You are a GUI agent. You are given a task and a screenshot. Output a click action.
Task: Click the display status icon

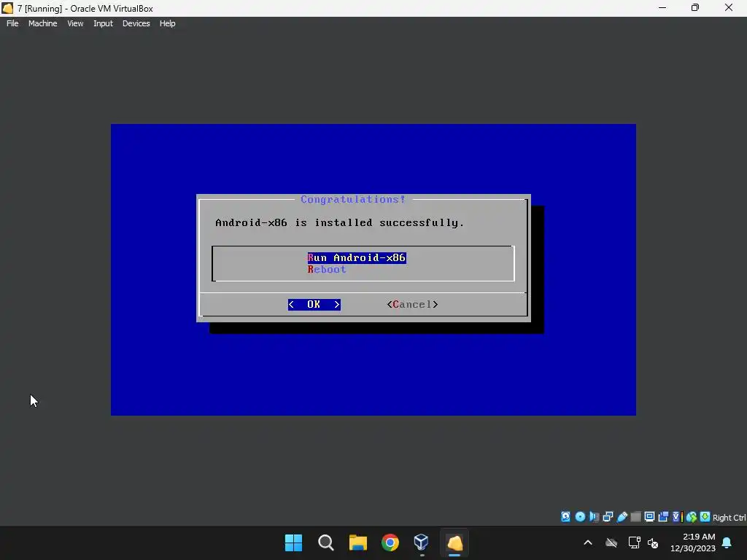[x=649, y=517]
